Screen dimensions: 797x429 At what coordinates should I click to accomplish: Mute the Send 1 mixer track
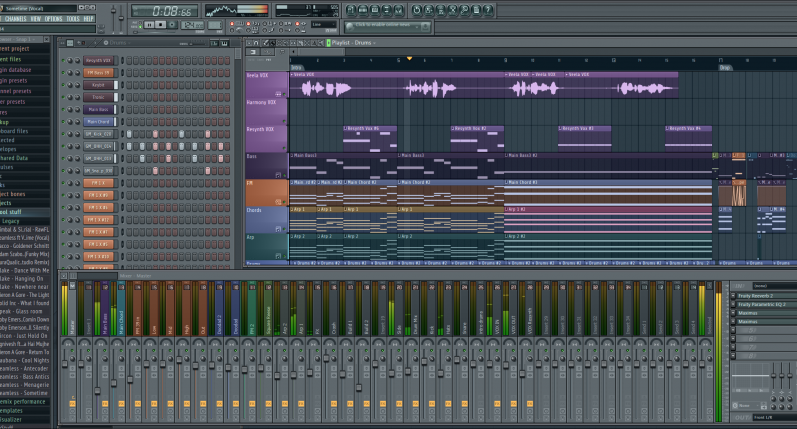(645, 350)
